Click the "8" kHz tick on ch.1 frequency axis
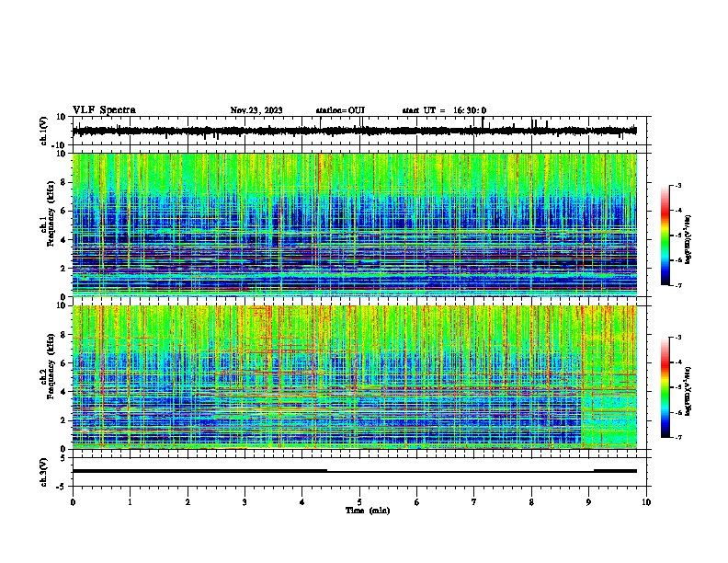Screen dimensions: 728x563 [63, 182]
